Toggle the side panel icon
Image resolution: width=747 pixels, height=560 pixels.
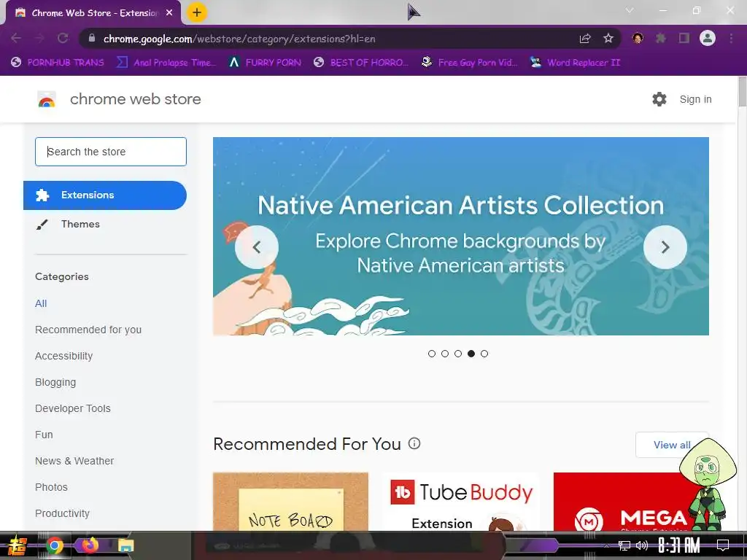[684, 38]
